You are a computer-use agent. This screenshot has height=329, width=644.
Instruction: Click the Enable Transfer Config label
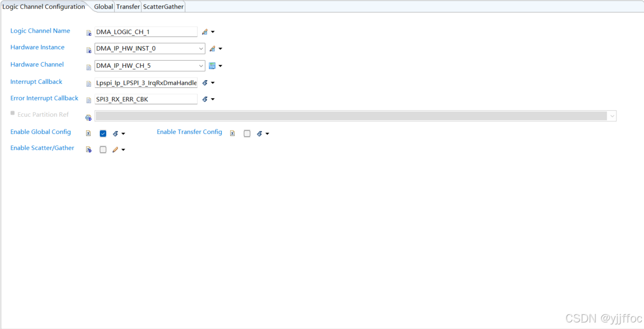click(x=190, y=132)
